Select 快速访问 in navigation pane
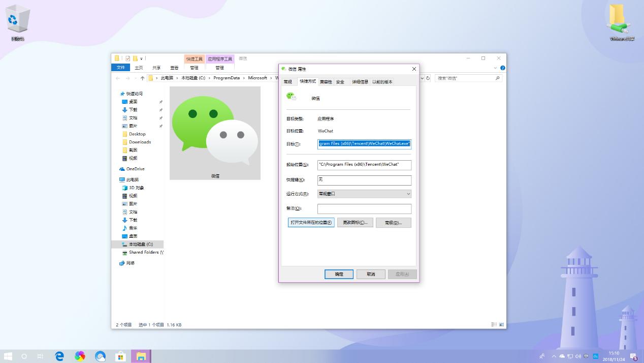 tap(131, 94)
